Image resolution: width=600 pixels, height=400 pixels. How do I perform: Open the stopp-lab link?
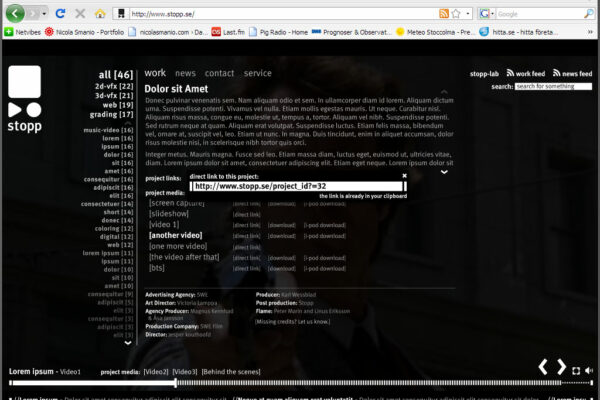coord(484,74)
